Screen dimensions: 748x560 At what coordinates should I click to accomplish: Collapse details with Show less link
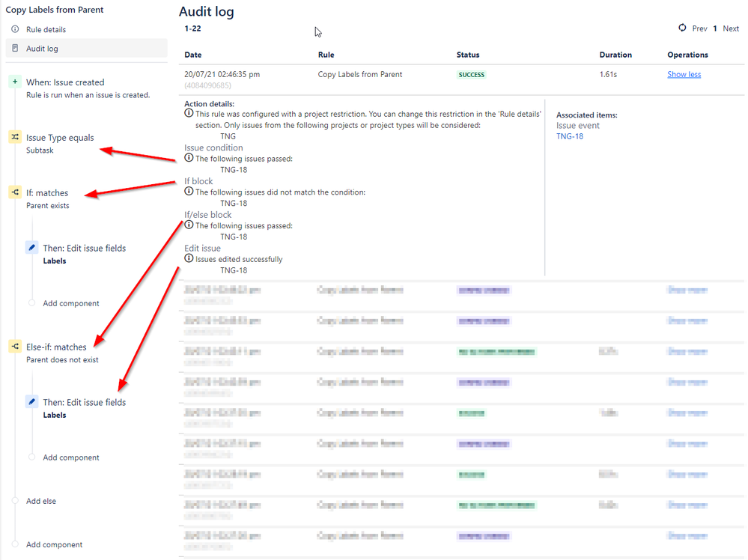point(684,74)
